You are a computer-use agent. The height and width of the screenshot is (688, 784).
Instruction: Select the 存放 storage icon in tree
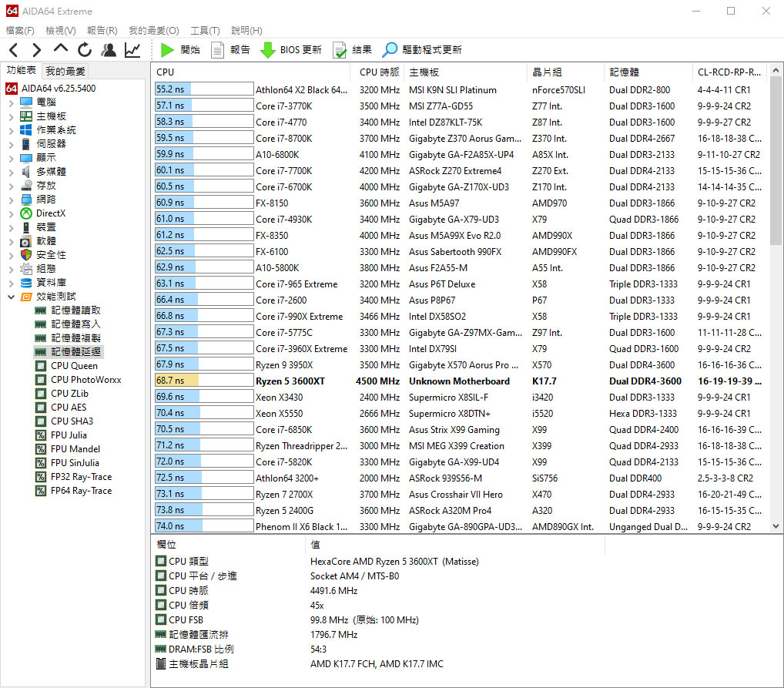click(x=26, y=186)
